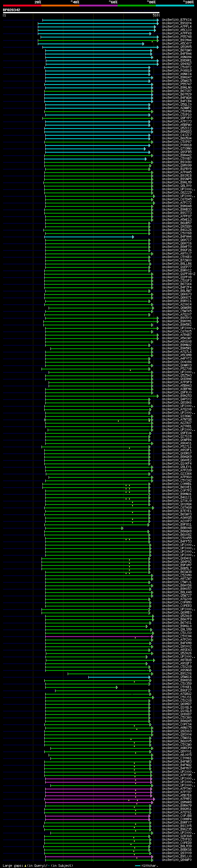Open hit UniRef100_A5BH43
The image size is (197, 868).
click(x=177, y=386)
